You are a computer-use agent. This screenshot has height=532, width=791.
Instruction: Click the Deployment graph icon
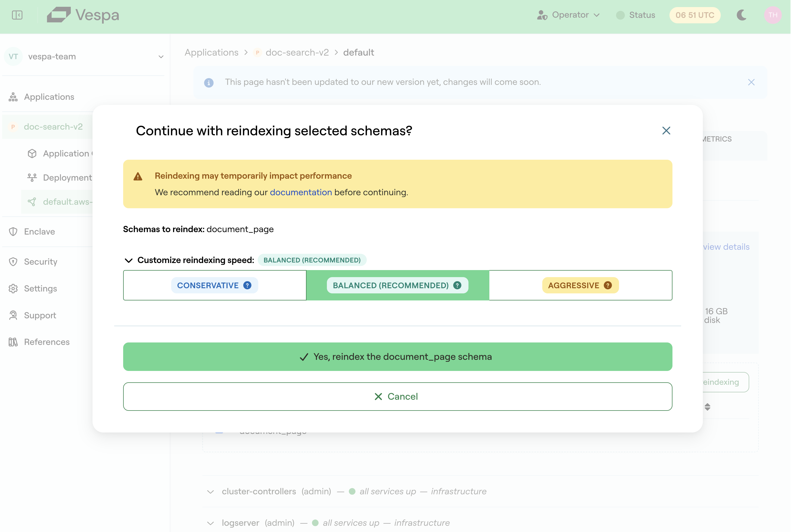point(32,177)
